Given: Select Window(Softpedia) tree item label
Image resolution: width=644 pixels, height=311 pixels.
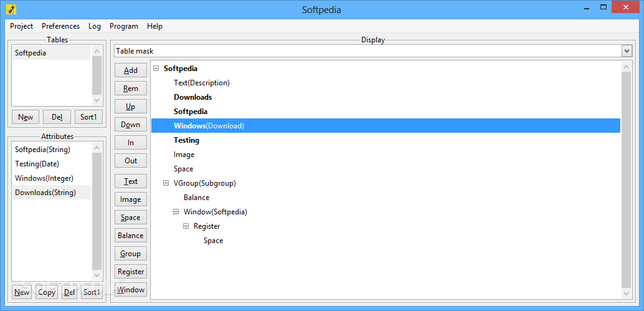Looking at the screenshot, I should click(215, 212).
